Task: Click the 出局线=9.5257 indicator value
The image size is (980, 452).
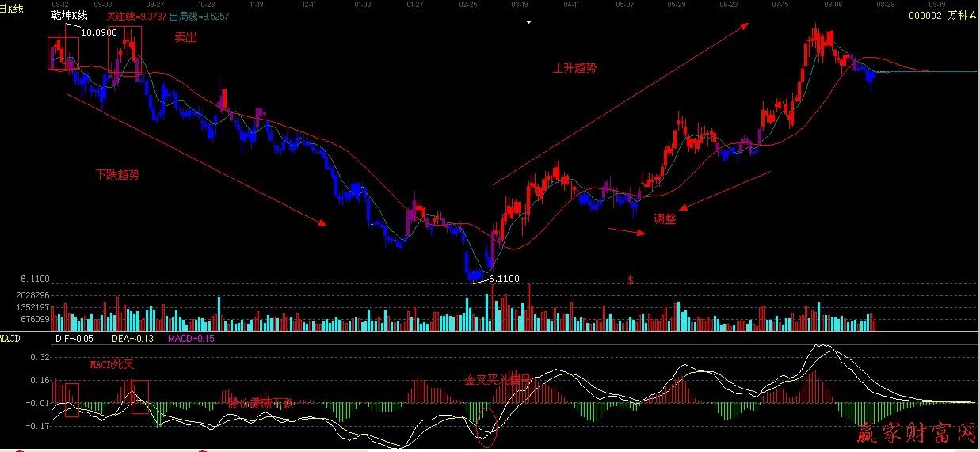Action: pyautogui.click(x=199, y=15)
